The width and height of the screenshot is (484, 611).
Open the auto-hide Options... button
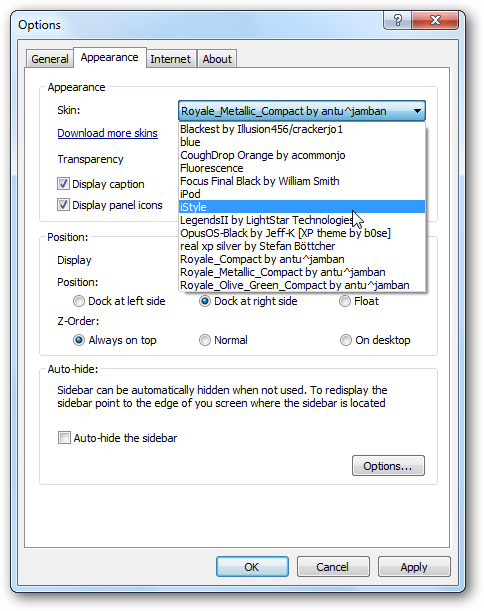tap(388, 466)
